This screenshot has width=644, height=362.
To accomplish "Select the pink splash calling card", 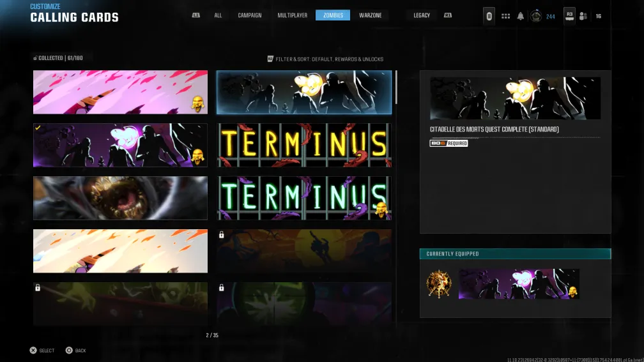I will [x=120, y=92].
